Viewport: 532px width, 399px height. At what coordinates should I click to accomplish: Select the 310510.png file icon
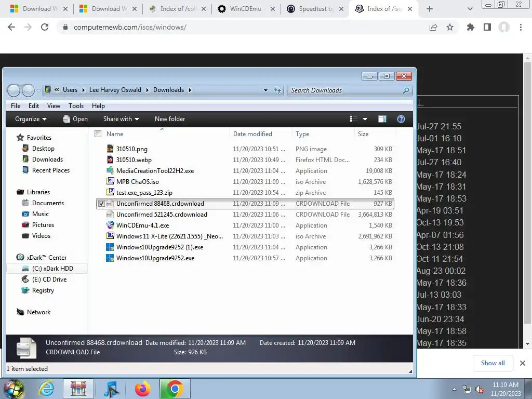(110, 149)
